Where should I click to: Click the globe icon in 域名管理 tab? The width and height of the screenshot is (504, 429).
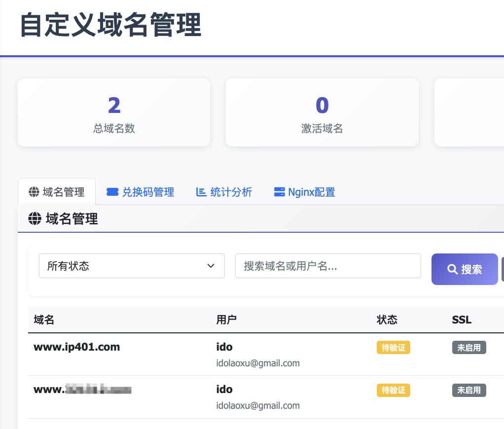point(34,192)
